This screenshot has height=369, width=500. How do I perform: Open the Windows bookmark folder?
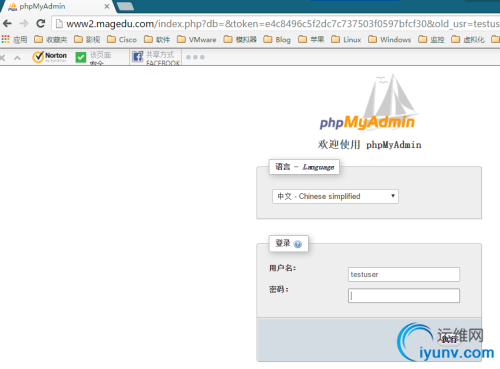[x=390, y=39]
